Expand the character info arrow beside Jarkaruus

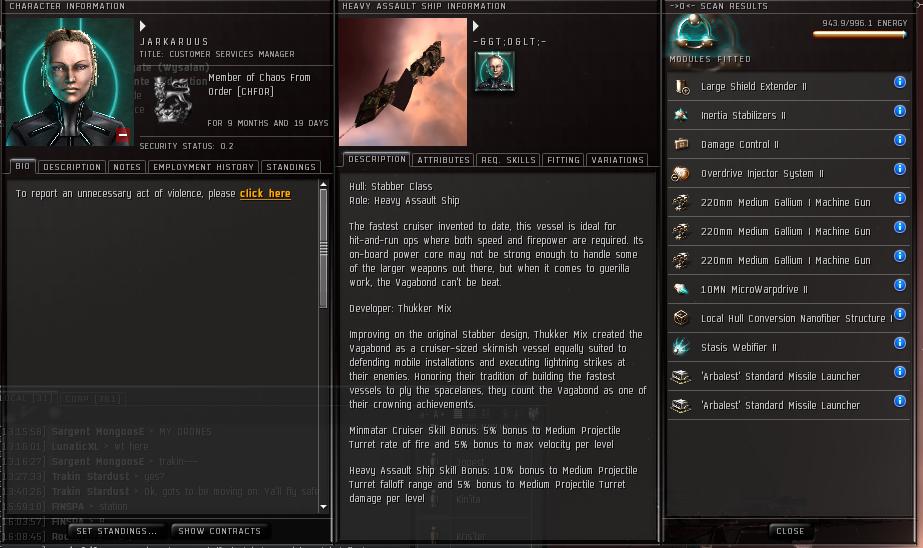(x=142, y=26)
